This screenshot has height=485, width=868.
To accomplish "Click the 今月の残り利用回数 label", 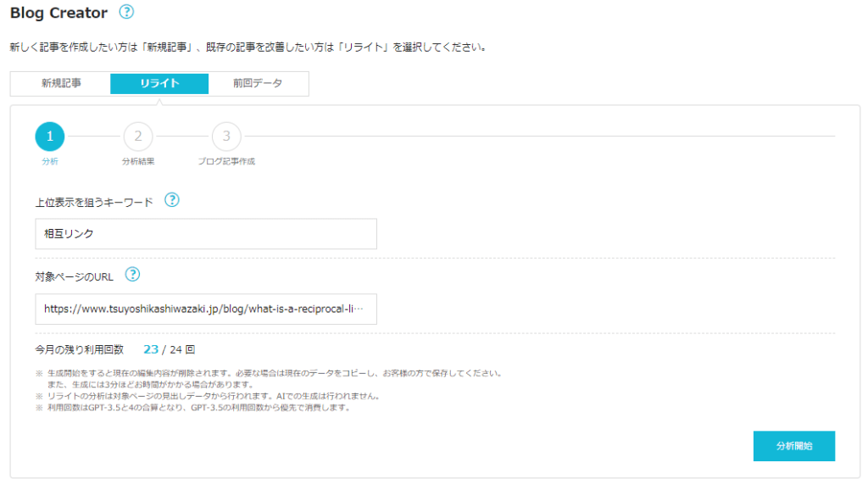I will 79,349.
